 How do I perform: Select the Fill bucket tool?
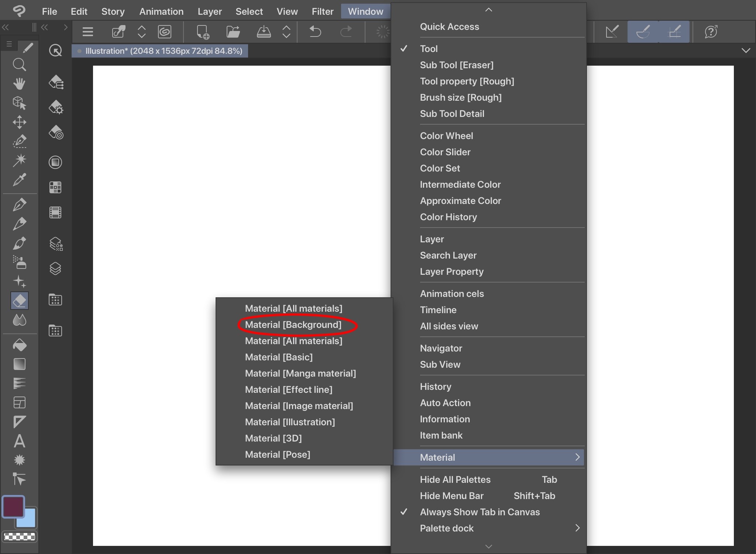[19, 345]
